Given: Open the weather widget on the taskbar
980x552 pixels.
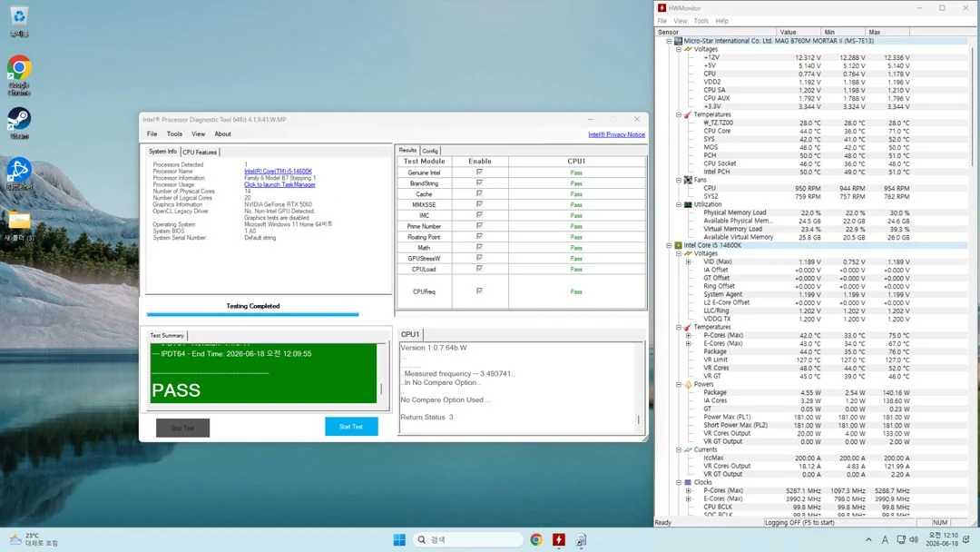Looking at the screenshot, I should 34,539.
